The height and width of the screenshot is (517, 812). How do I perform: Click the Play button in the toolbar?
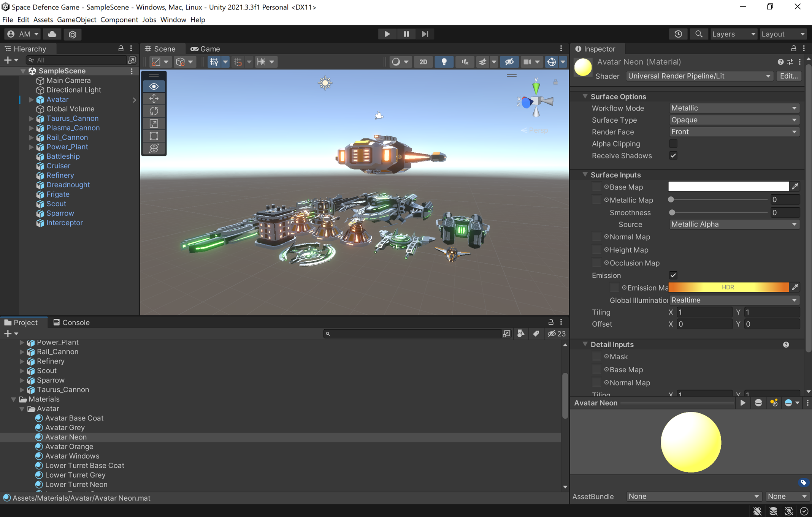(x=387, y=34)
